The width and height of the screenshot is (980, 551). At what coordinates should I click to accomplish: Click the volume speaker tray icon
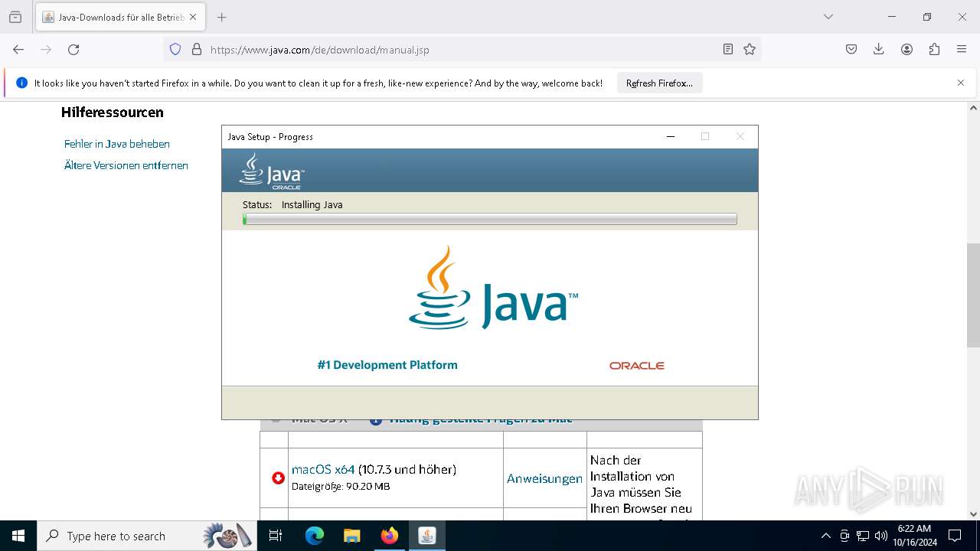click(x=881, y=536)
